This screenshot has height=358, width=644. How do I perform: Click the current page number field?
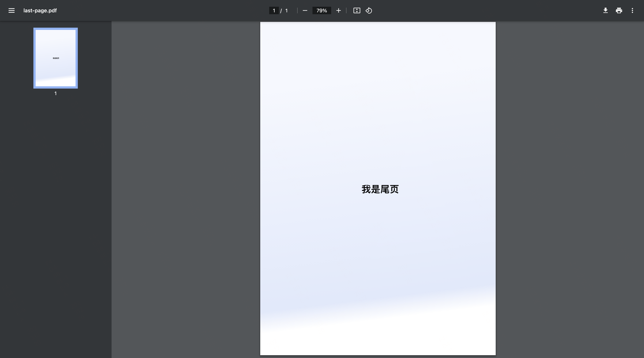[x=274, y=10]
